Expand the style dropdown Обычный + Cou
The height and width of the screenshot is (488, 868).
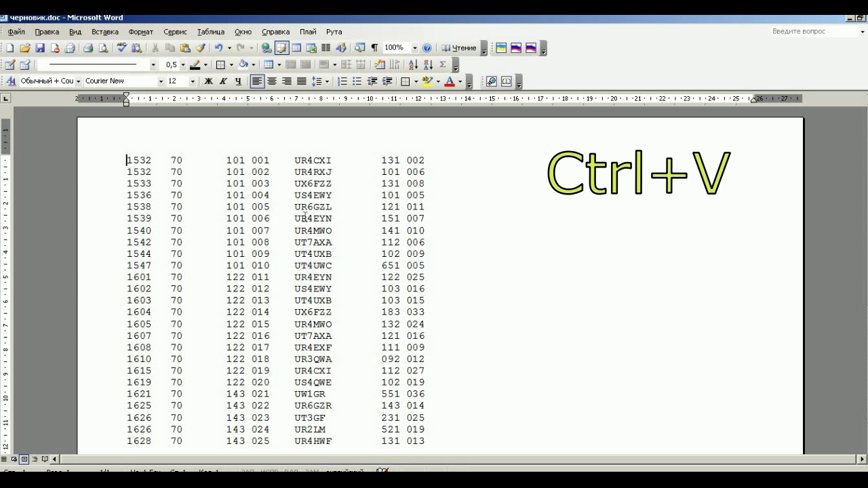(x=78, y=81)
